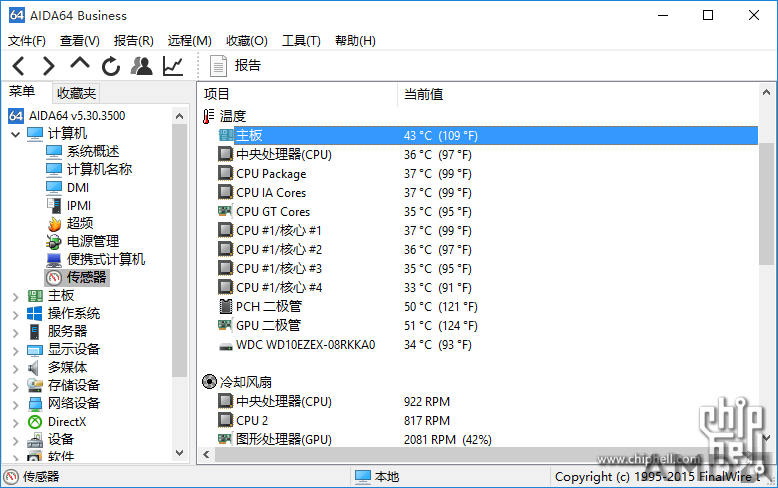Open the 收藏(O) menu
Screen dimensions: 778x488
coord(247,41)
